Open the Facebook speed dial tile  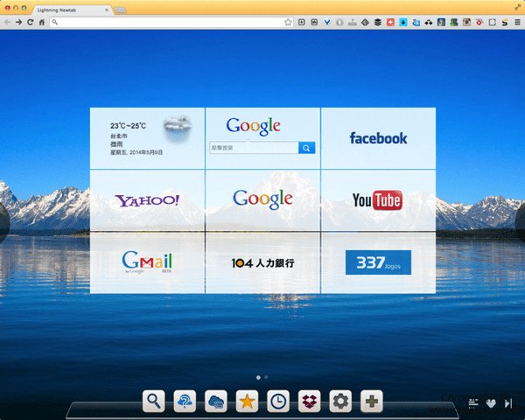tap(378, 138)
